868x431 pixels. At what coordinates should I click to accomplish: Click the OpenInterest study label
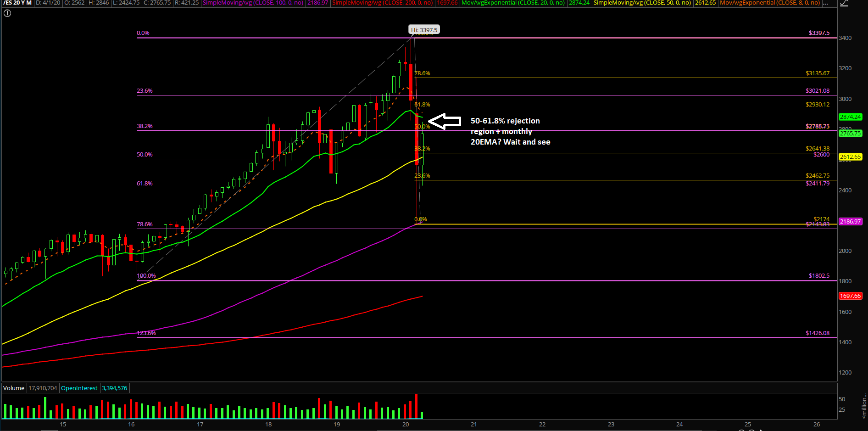79,388
